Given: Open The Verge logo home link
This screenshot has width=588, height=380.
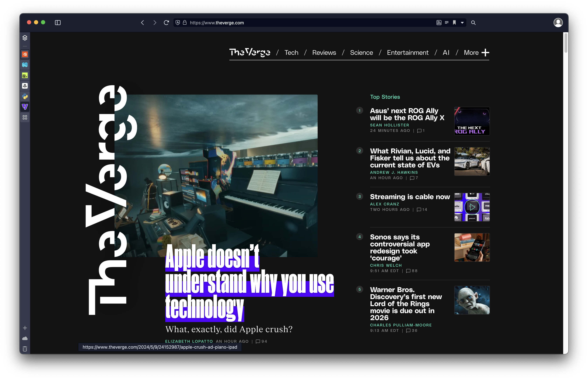Looking at the screenshot, I should click(250, 53).
